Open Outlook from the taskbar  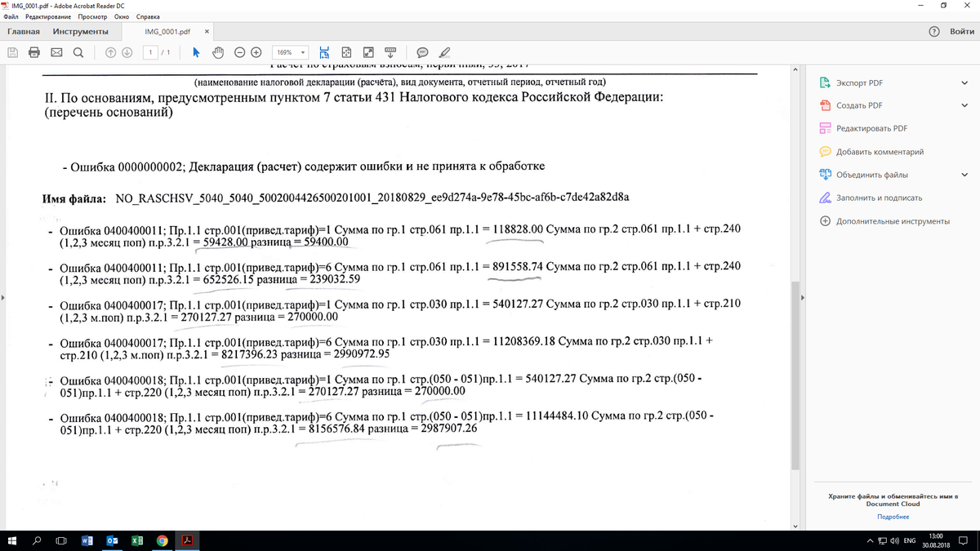tap(113, 540)
